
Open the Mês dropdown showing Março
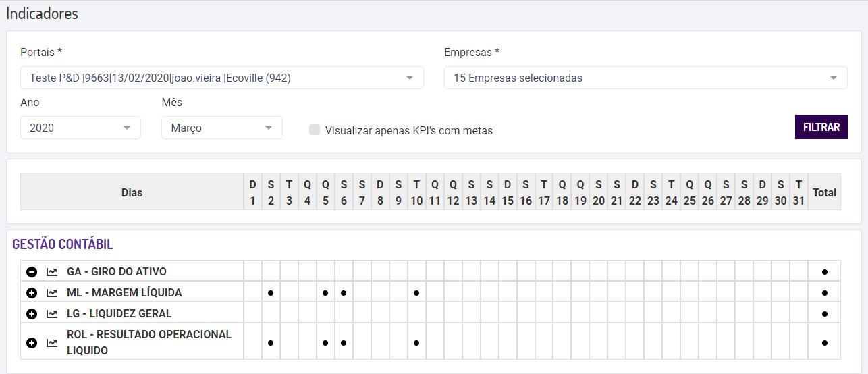pyautogui.click(x=221, y=128)
